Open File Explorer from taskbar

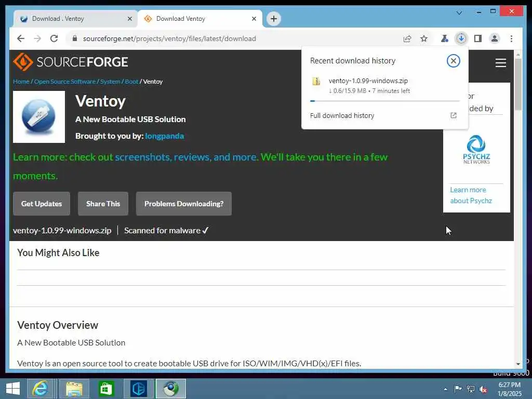(74, 389)
